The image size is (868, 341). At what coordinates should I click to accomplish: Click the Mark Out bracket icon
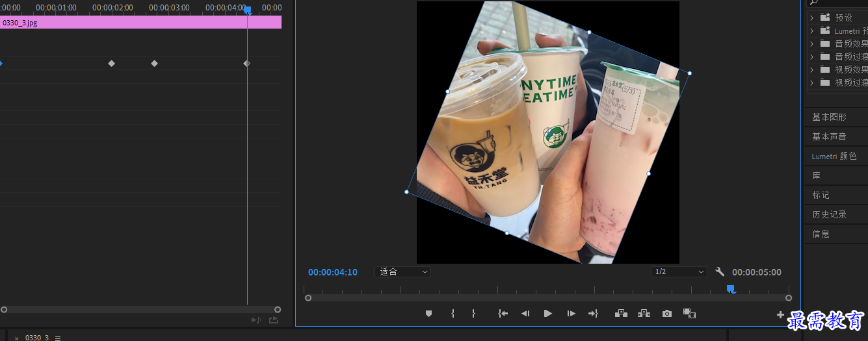tap(473, 313)
